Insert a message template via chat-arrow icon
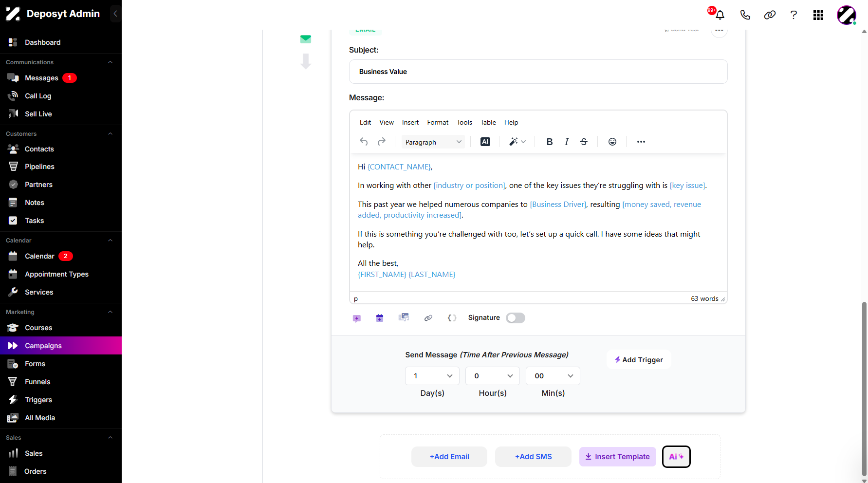Image resolution: width=868 pixels, height=483 pixels. click(357, 318)
